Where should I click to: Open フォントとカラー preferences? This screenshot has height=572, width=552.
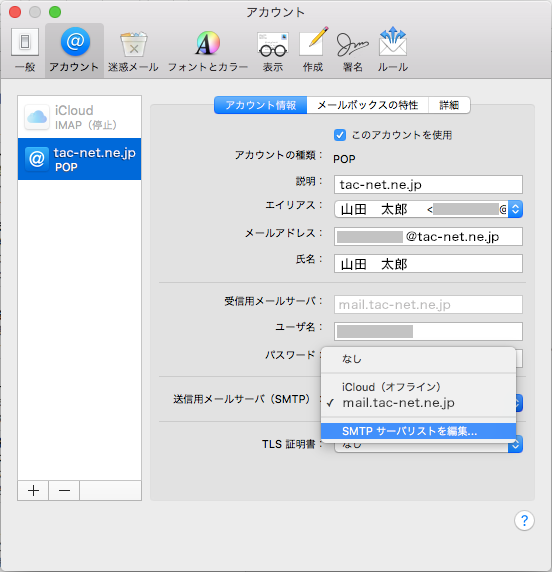pyautogui.click(x=208, y=50)
